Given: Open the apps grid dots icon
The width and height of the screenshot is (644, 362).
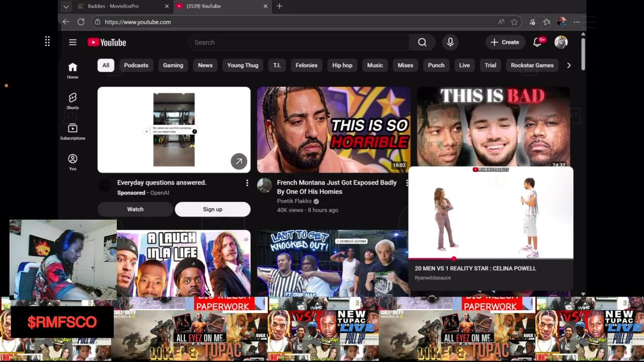Looking at the screenshot, I should [x=47, y=41].
